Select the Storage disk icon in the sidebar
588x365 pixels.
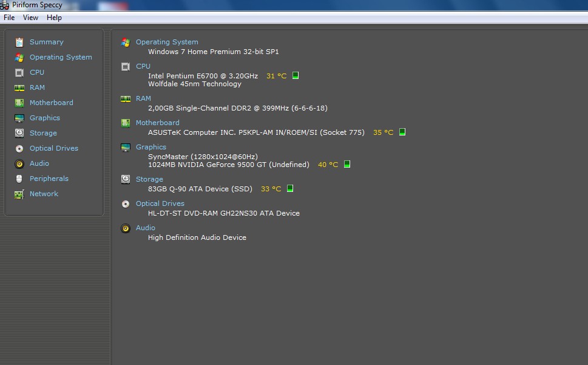(x=20, y=133)
